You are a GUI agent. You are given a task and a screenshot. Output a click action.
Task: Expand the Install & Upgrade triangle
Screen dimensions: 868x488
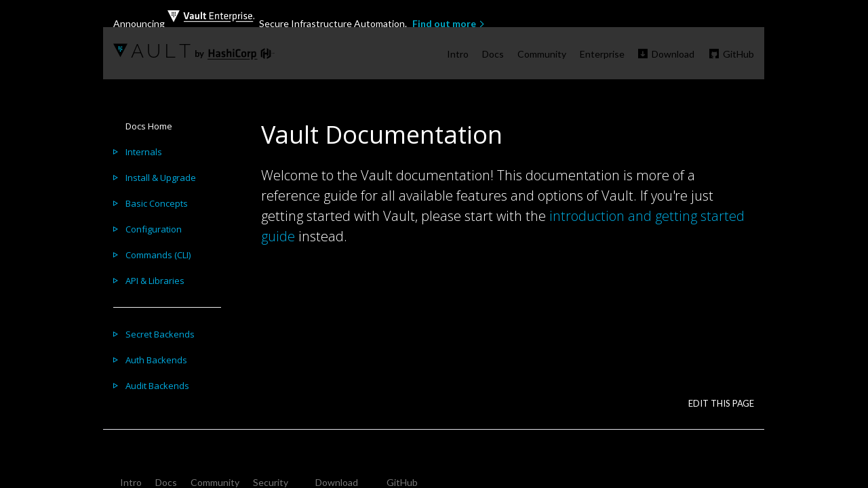tap(115, 178)
